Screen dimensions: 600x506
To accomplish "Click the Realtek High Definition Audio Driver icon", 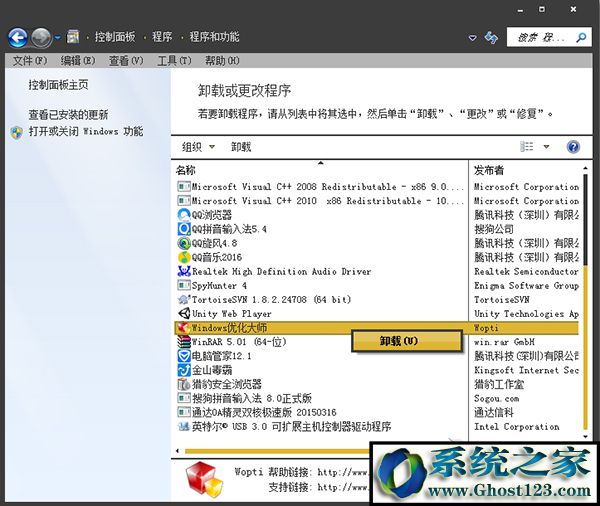I will click(x=184, y=271).
